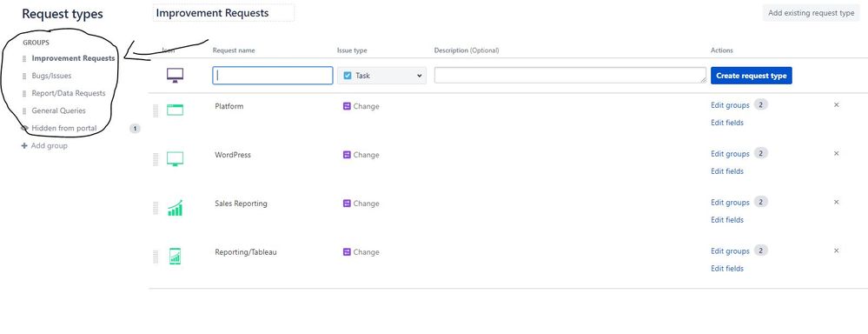Edit fields for Sales Reporting

click(x=727, y=220)
